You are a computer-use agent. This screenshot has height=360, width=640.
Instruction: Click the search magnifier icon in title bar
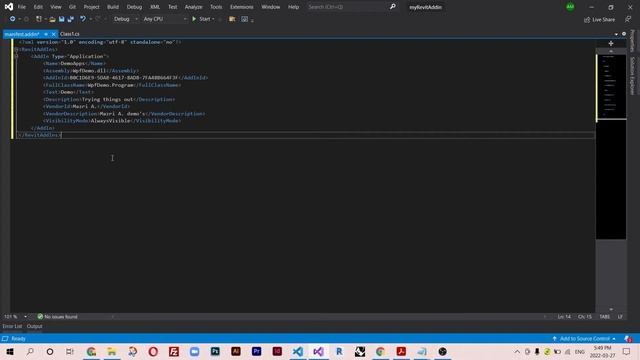392,7
